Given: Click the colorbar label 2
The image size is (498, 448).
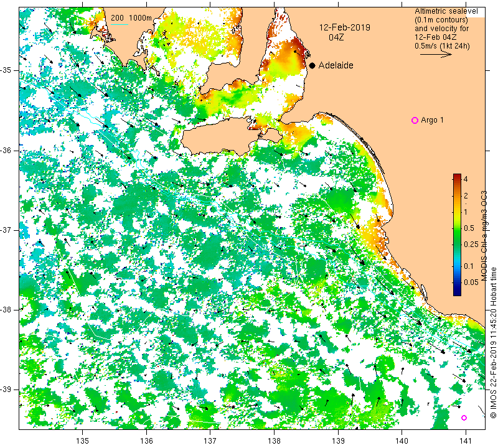Looking at the screenshot, I should point(466,195).
